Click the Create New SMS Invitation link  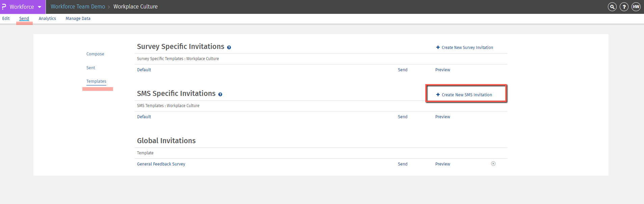click(x=467, y=95)
